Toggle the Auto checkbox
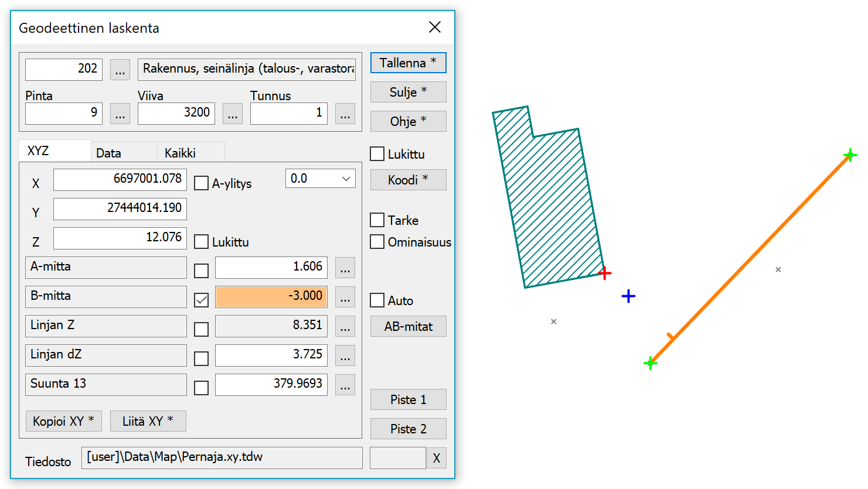868x489 pixels. pos(377,300)
